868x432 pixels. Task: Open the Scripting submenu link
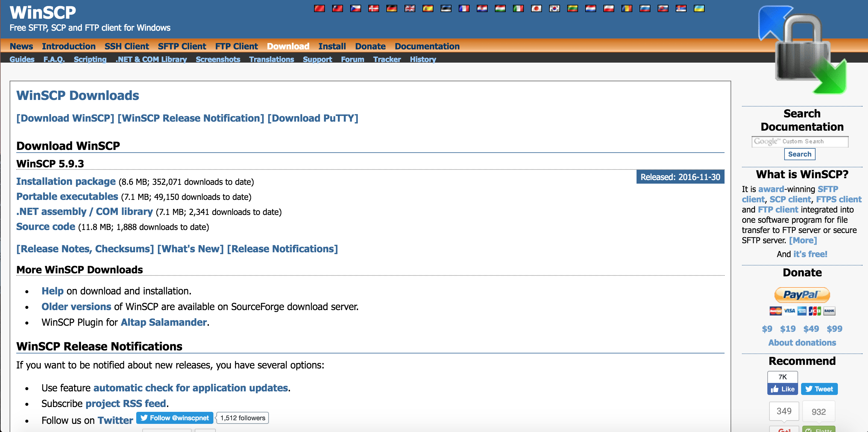pos(90,60)
